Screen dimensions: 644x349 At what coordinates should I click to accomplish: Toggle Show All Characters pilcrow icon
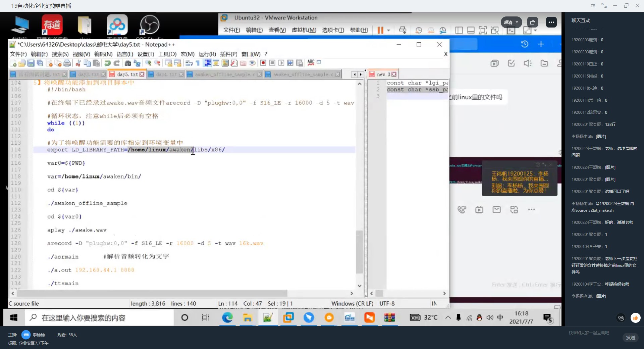[198, 63]
